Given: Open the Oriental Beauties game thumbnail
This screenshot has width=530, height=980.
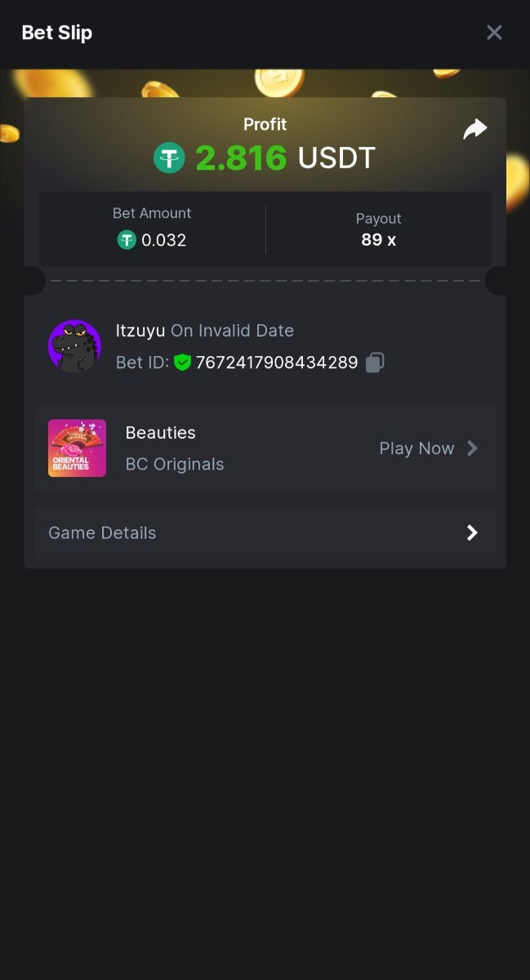Looking at the screenshot, I should point(77,448).
